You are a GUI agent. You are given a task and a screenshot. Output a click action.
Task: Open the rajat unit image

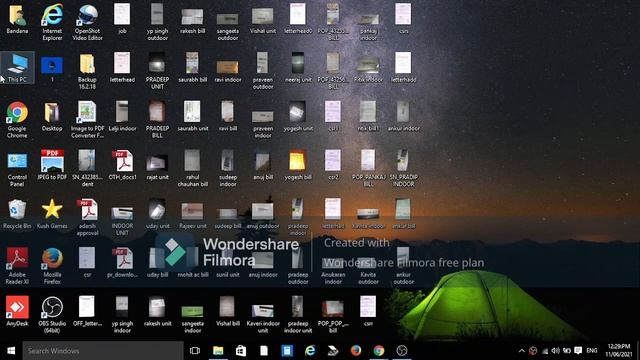pyautogui.click(x=158, y=168)
